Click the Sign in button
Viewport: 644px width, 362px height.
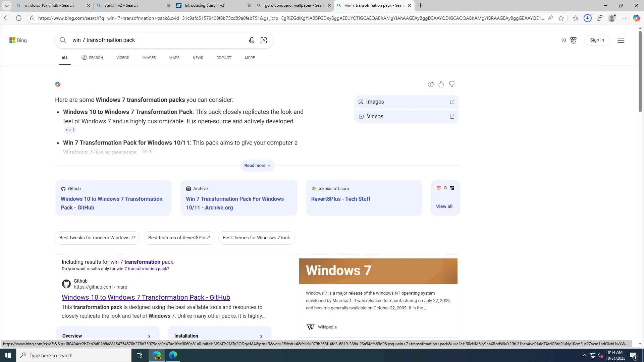[597, 40]
